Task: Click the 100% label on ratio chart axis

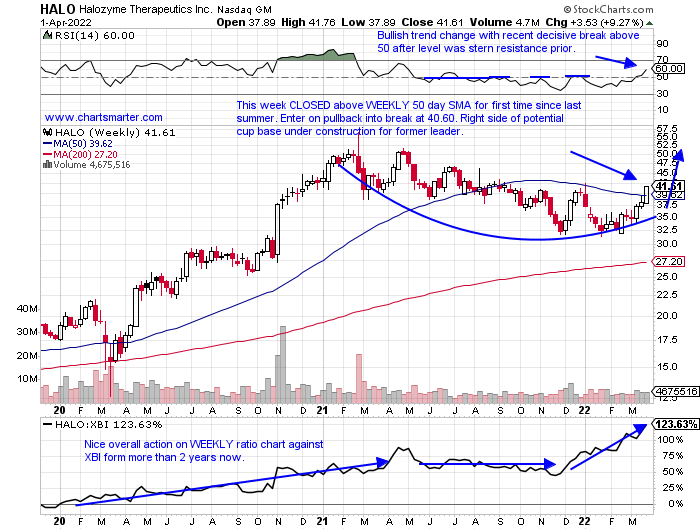Action: [670, 440]
